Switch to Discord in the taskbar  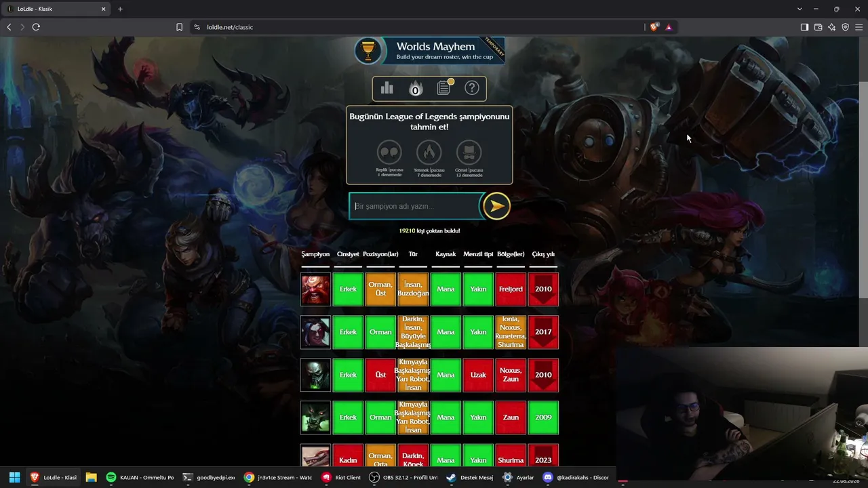[x=576, y=477]
